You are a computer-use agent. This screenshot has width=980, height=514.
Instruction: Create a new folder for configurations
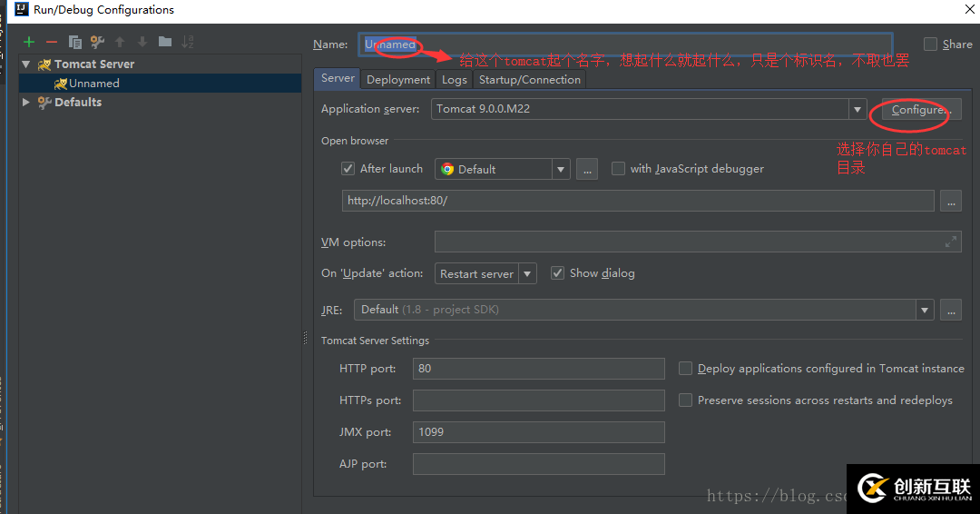click(x=165, y=42)
